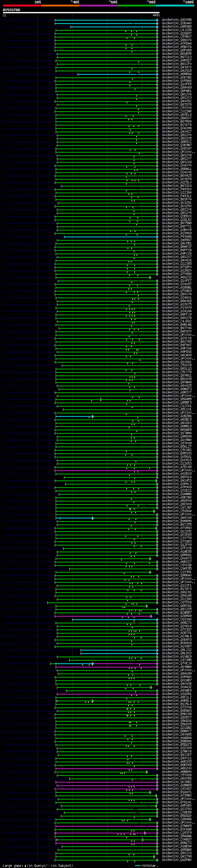Select label UniRef100_O22653
The width and height of the screenshot is (197, 868).
(176, 464)
